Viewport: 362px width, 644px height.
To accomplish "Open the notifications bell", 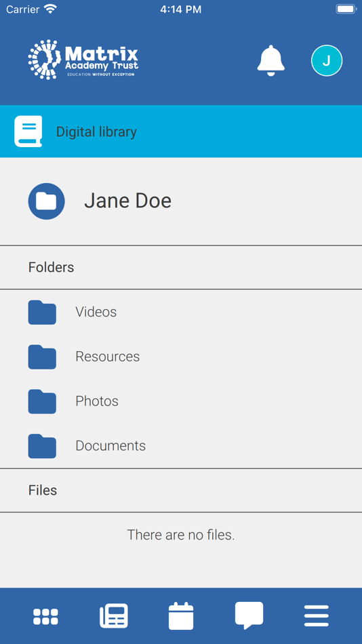I will click(x=270, y=60).
